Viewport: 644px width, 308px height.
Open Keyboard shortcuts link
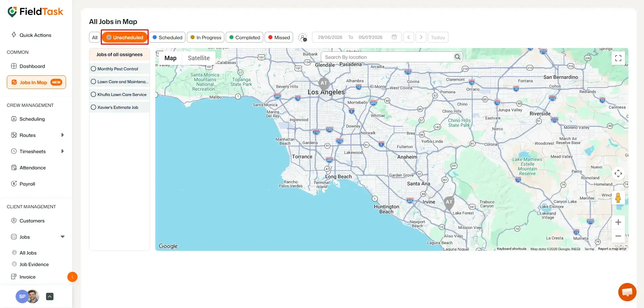click(x=512, y=249)
